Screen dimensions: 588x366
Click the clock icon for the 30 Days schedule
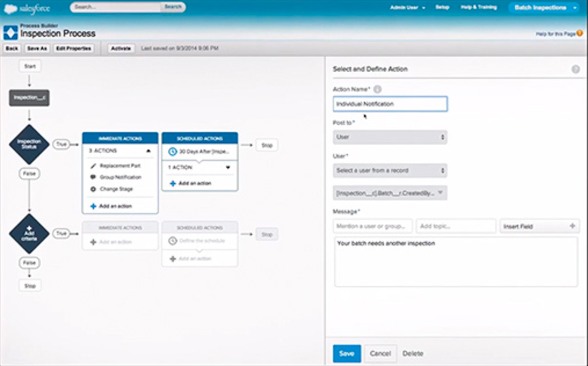[173, 152]
